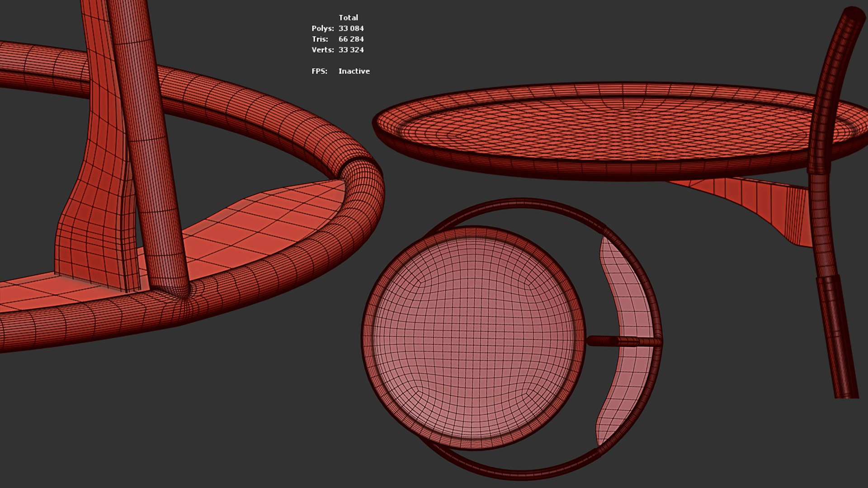This screenshot has width=868, height=488.
Task: Click the FPS status reading Inactive
Action: click(x=354, y=71)
